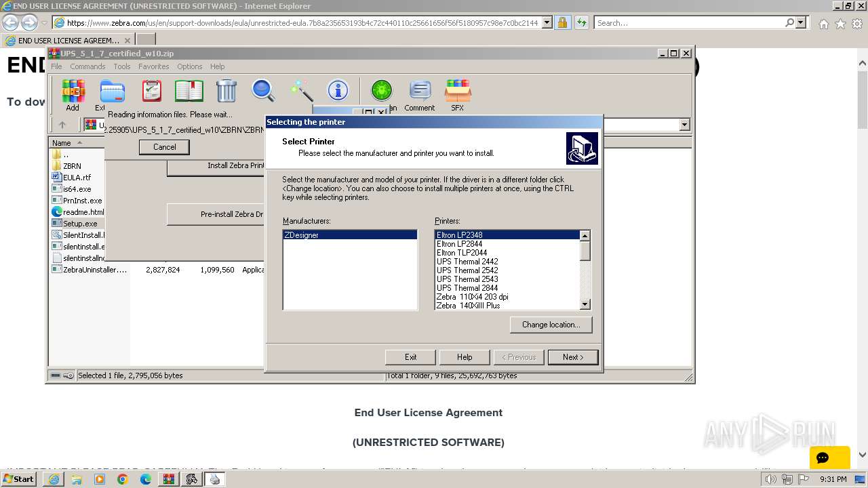Click the volume speaker tray icon
The image size is (868, 488).
[x=770, y=479]
